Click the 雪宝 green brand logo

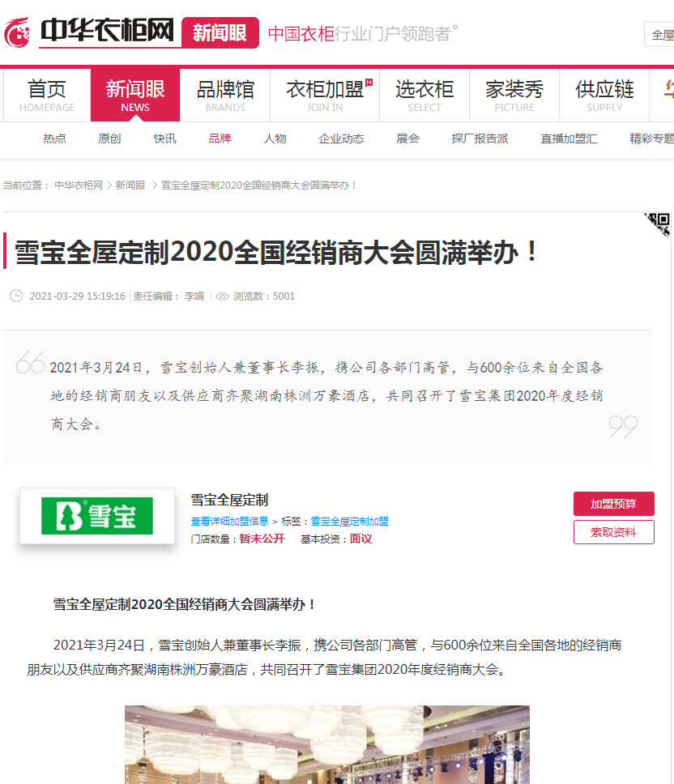[x=97, y=516]
